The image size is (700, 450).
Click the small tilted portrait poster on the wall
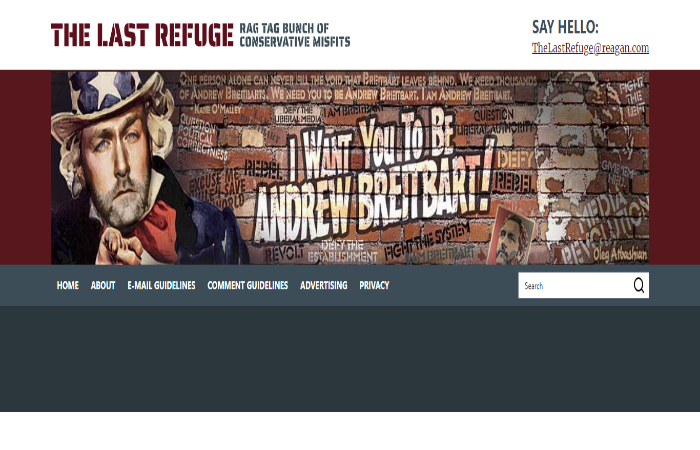tap(512, 235)
